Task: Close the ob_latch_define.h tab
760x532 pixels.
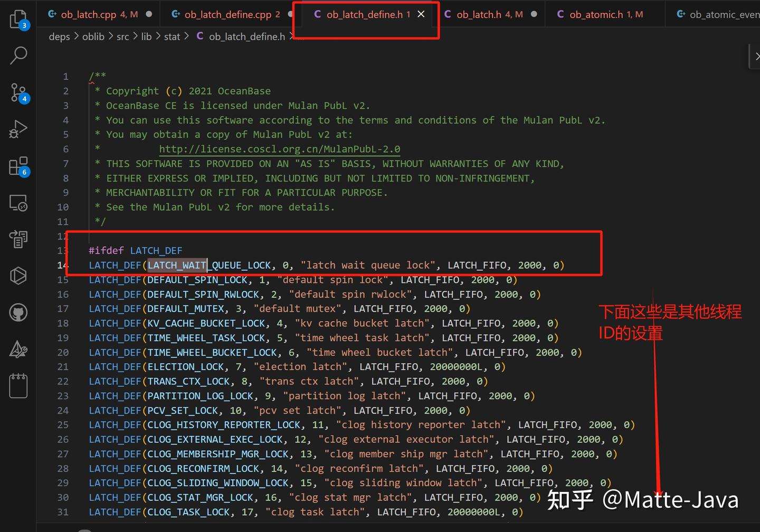Action: (421, 14)
